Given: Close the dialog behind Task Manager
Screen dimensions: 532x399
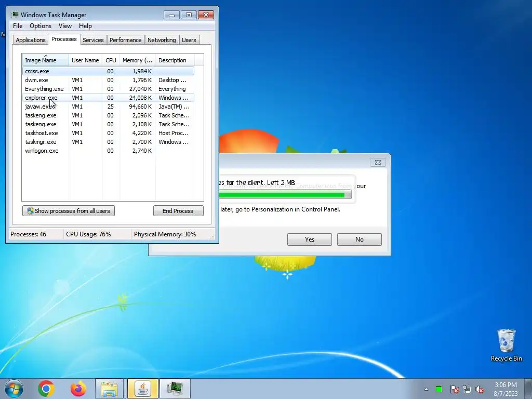Looking at the screenshot, I should [x=378, y=163].
